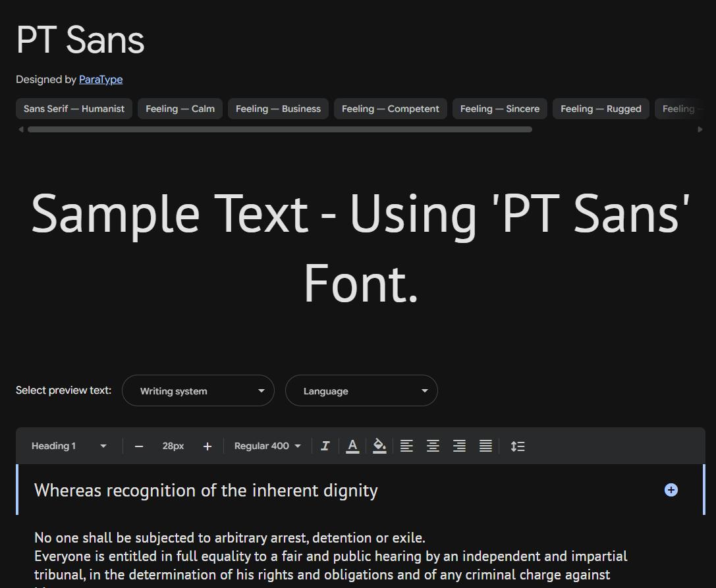This screenshot has height=588, width=716.
Task: Open the ParaType designer link
Action: [x=101, y=80]
